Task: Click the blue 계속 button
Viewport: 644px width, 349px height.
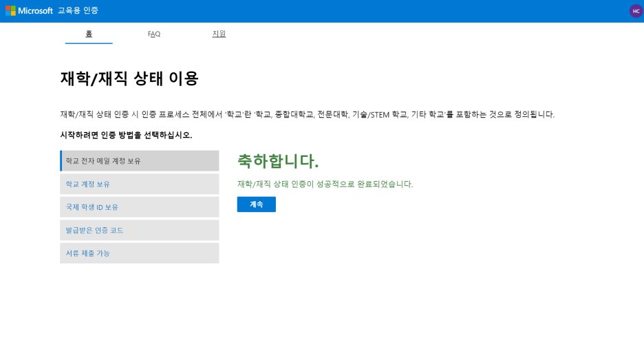Action: click(256, 204)
